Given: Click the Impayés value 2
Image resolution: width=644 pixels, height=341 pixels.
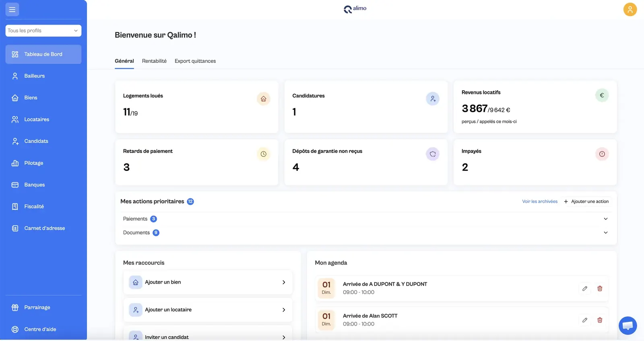Looking at the screenshot, I should coord(465,167).
